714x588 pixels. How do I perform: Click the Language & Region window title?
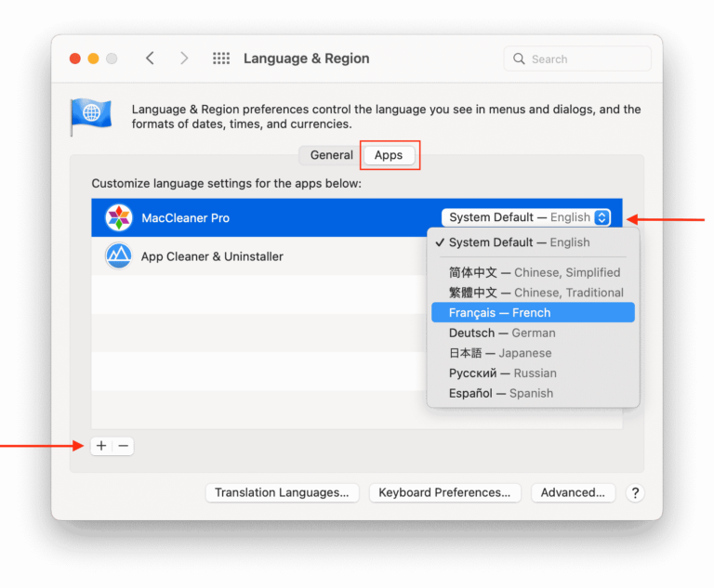pos(307,59)
